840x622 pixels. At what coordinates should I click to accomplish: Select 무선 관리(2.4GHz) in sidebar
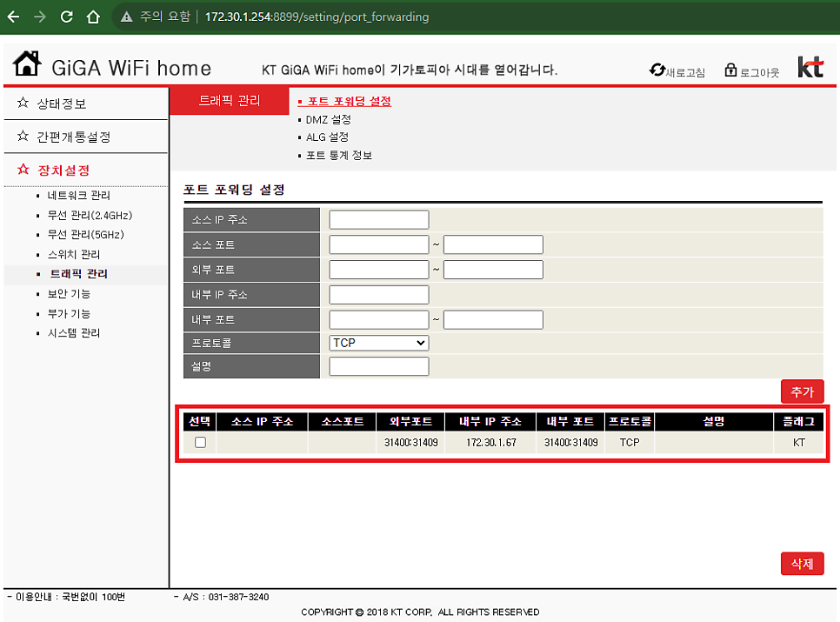(x=90, y=216)
